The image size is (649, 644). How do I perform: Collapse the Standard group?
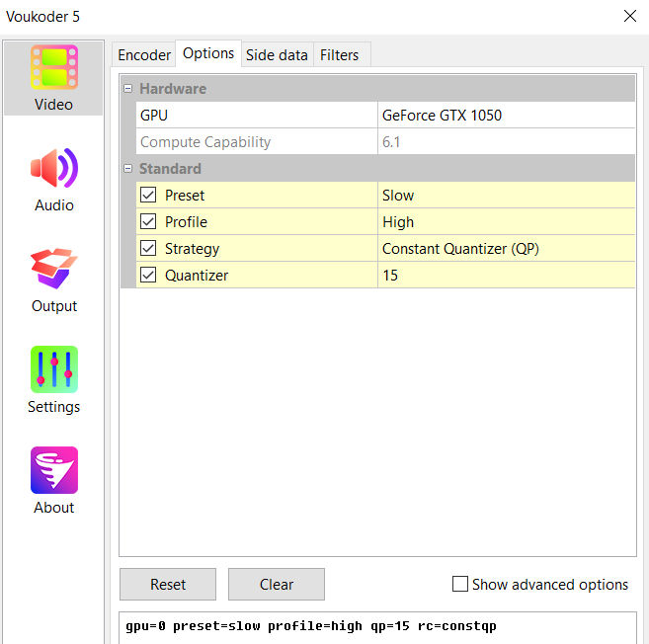128,169
